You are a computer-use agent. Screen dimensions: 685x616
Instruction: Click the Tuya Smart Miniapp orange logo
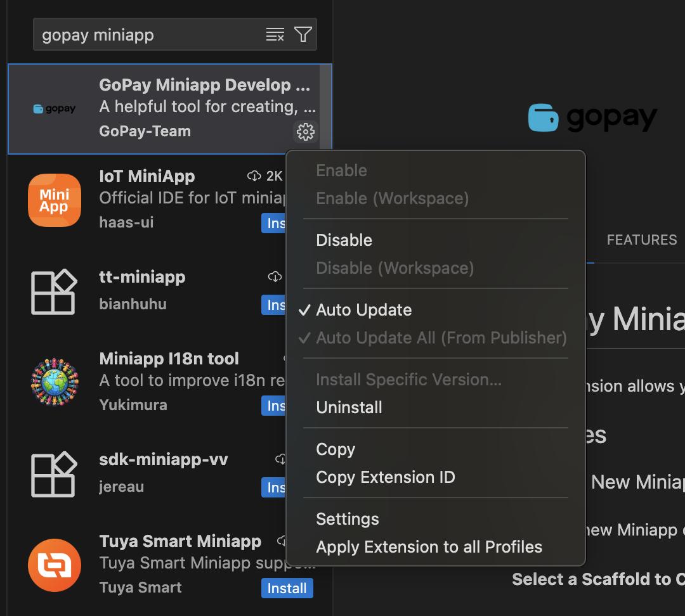pos(55,565)
